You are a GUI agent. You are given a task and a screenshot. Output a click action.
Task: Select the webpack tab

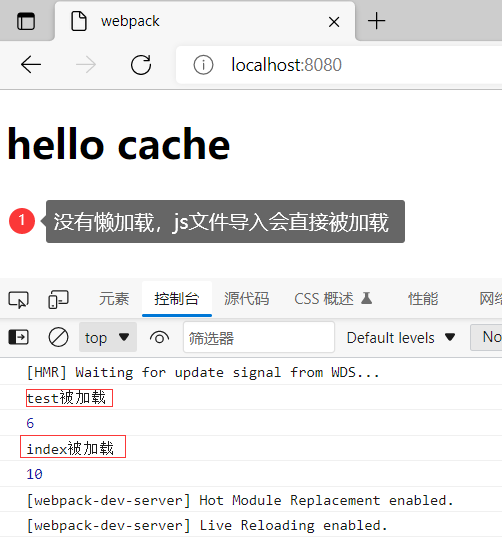(205, 21)
